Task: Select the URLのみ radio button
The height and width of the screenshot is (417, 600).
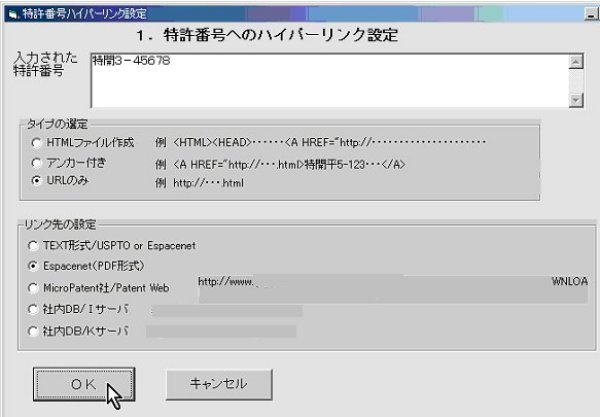Action: coord(37,181)
